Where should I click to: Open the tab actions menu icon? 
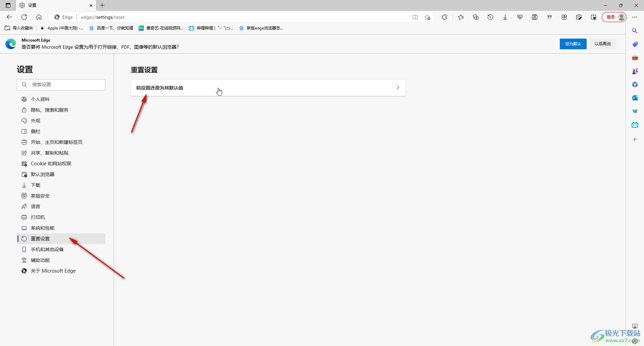point(8,5)
